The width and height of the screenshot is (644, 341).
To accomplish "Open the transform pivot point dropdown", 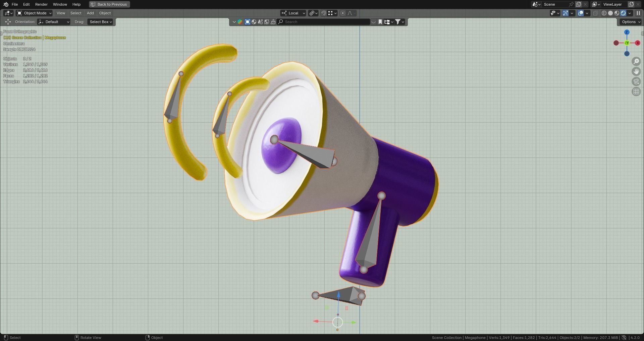I will click(x=313, y=13).
